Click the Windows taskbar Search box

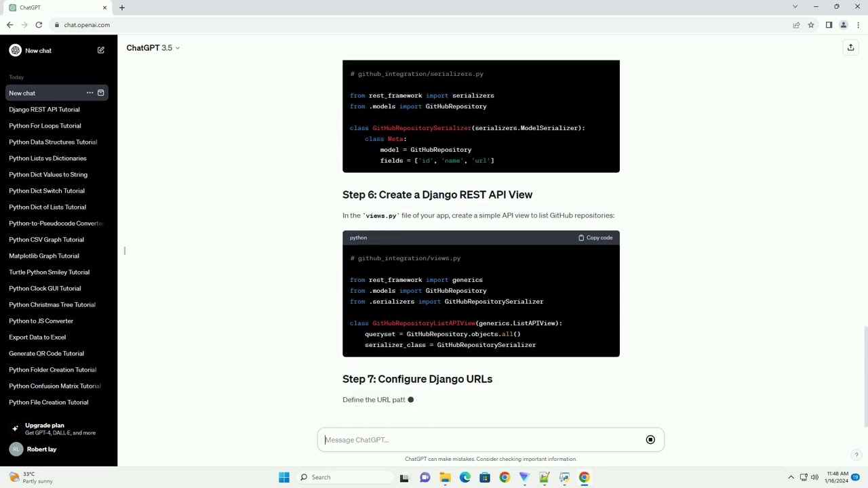(344, 477)
